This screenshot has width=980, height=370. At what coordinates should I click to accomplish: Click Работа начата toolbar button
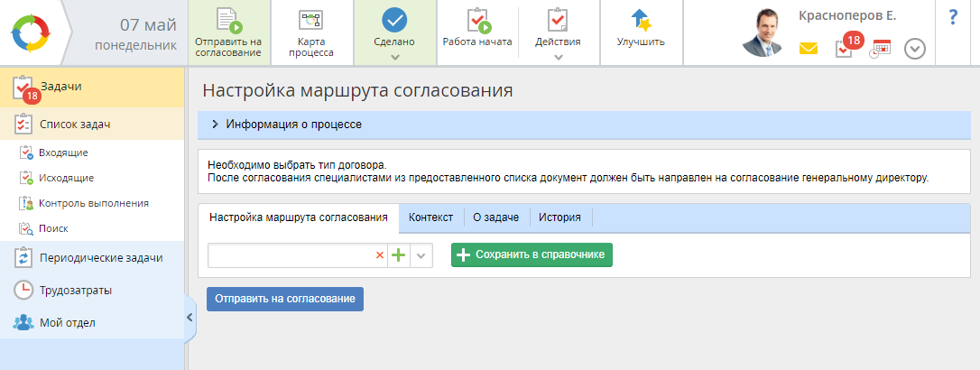(x=477, y=29)
